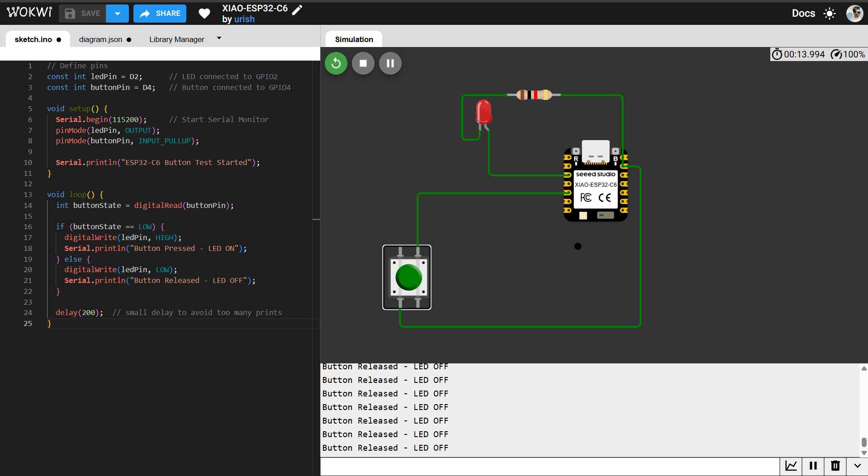Screen dimensions: 868x476
Task: Open the author link urish
Action: [x=244, y=19]
